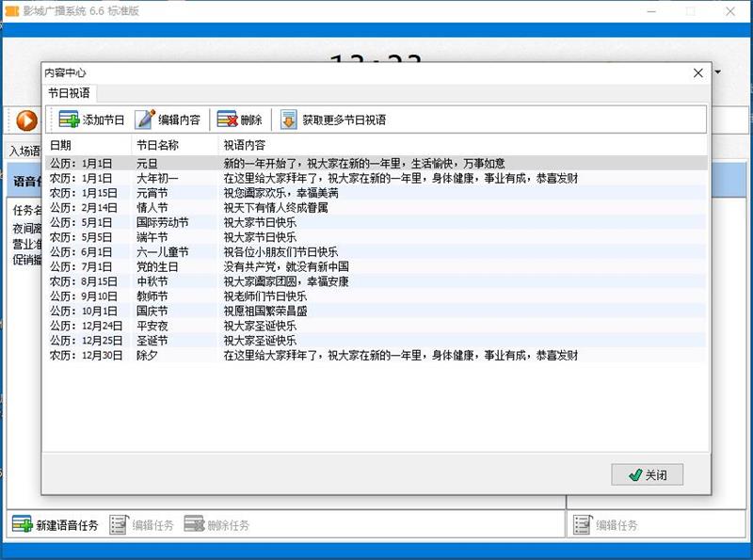Viewport: 753px width, 560px height.
Task: Click the left 编辑任务 icon in bottom bar
Action: pyautogui.click(x=119, y=524)
